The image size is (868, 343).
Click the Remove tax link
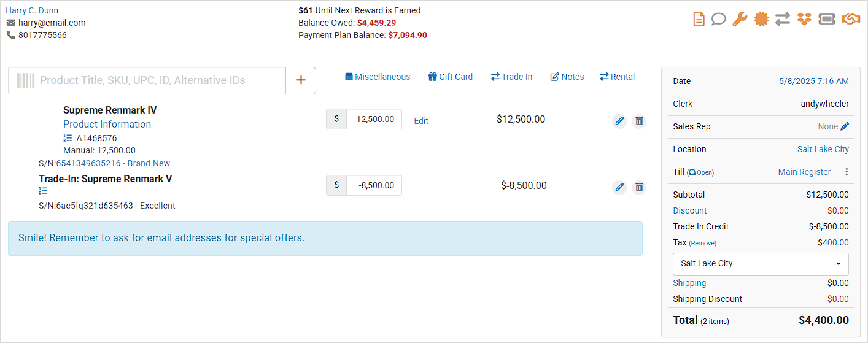point(702,243)
